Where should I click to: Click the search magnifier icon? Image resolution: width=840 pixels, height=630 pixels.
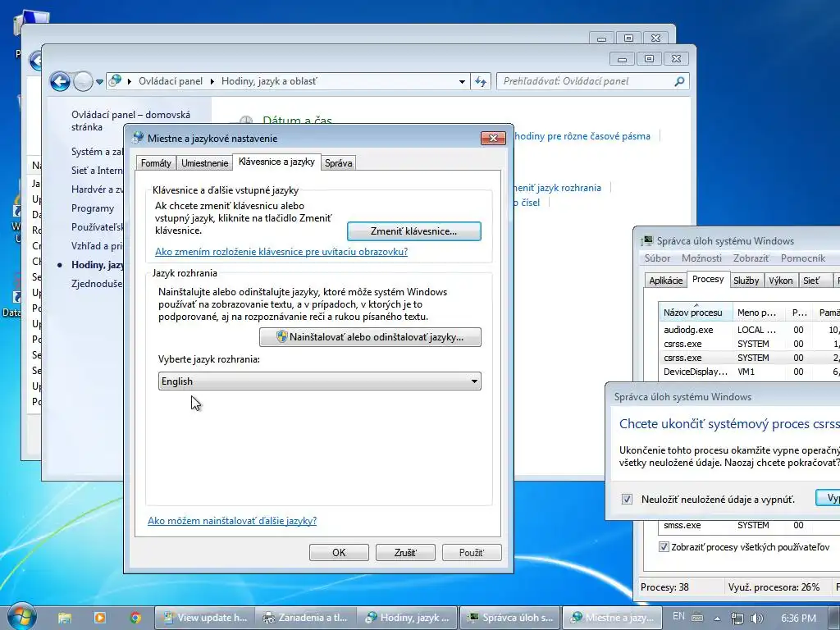[679, 81]
